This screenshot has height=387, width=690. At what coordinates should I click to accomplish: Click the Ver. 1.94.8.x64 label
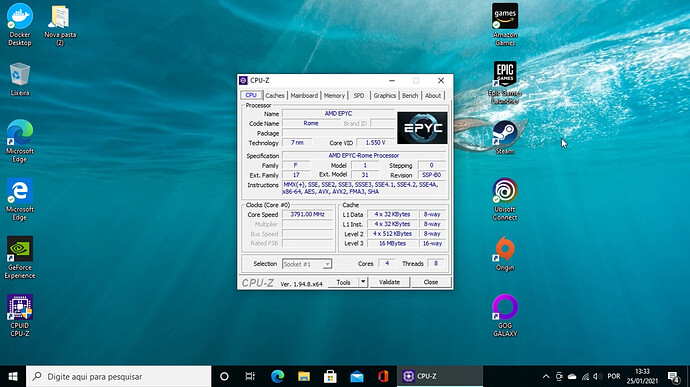(301, 284)
